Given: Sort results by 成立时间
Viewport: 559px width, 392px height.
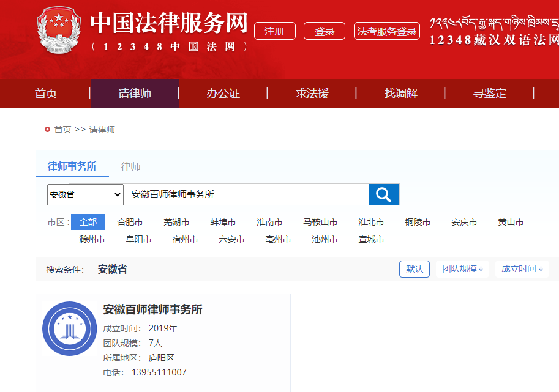Looking at the screenshot, I should click(x=517, y=268).
